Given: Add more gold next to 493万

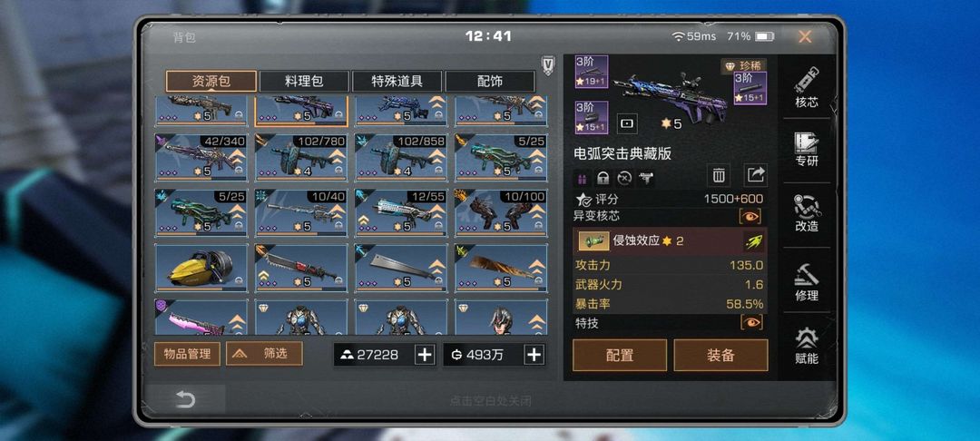Looking at the screenshot, I should (534, 355).
